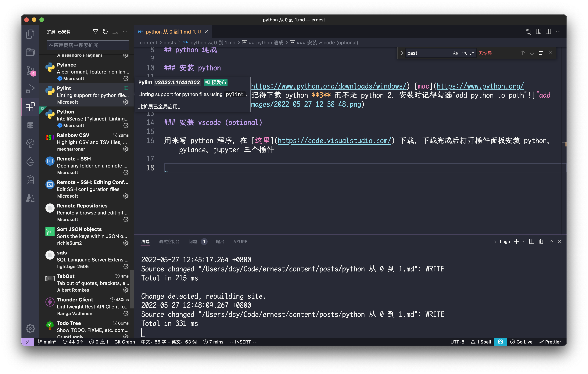588x374 pixels.
Task: Split the editor to the right
Action: pyautogui.click(x=548, y=32)
